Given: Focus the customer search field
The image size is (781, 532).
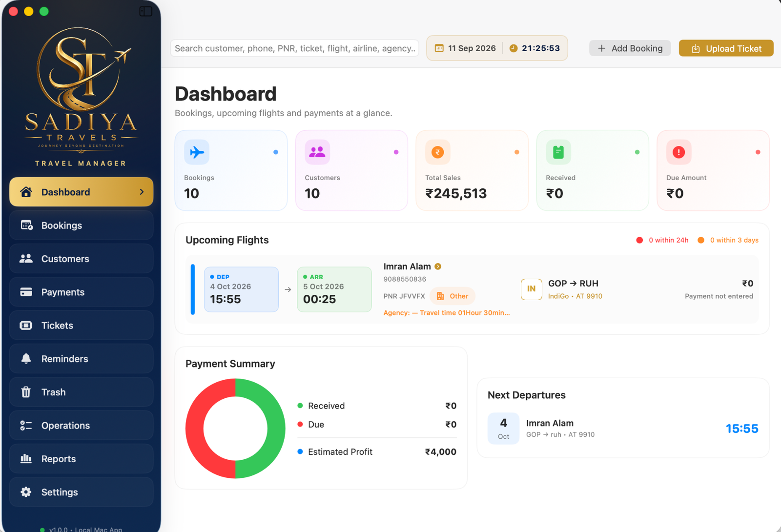Looking at the screenshot, I should [x=294, y=48].
